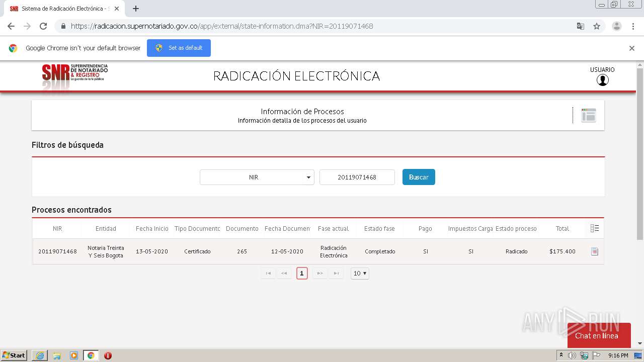Open the USUARIO profile icon
644x362 pixels.
coord(602,80)
